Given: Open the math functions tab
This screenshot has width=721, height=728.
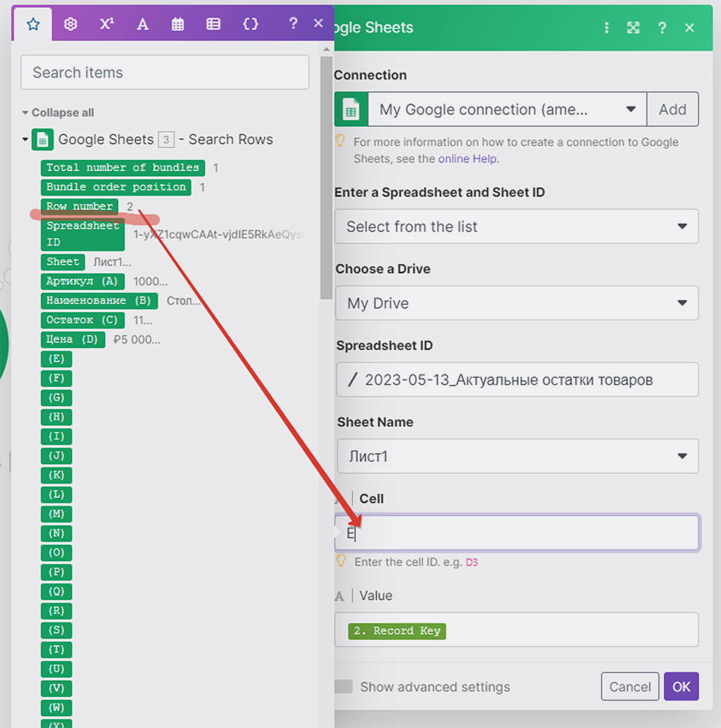Looking at the screenshot, I should (x=107, y=24).
